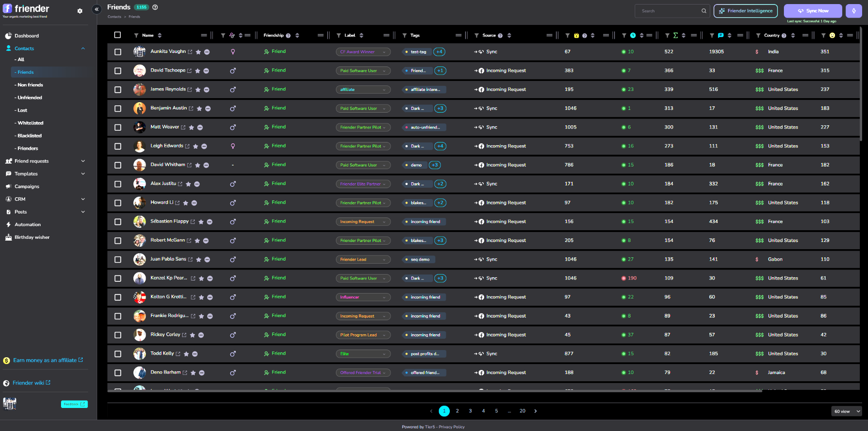Open Aunkita Vaughn's external profile link icon
868x431 pixels.
[190, 52]
